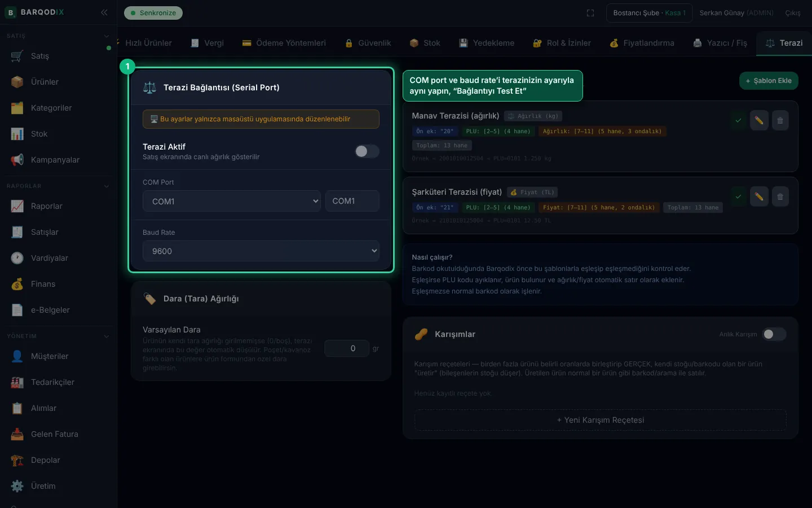Viewport: 812px width, 508px height.
Task: Collapse the sidebar with double-chevron icon
Action: point(104,12)
